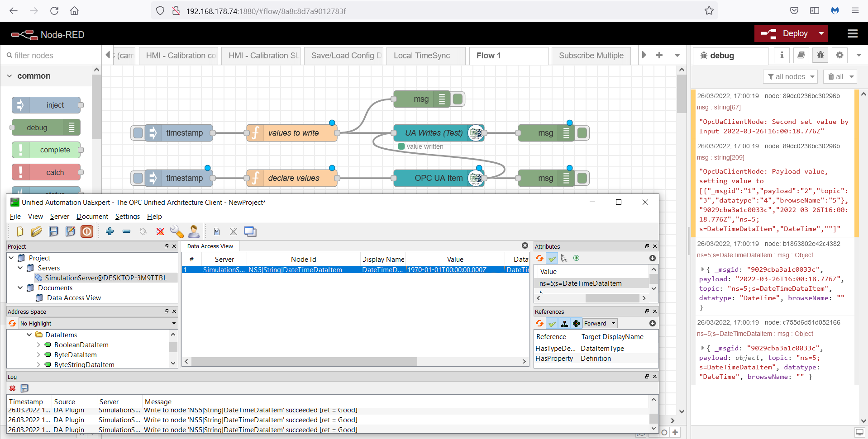
Task: Expand BooleanDataItem in Address Space tree
Action: (38, 345)
